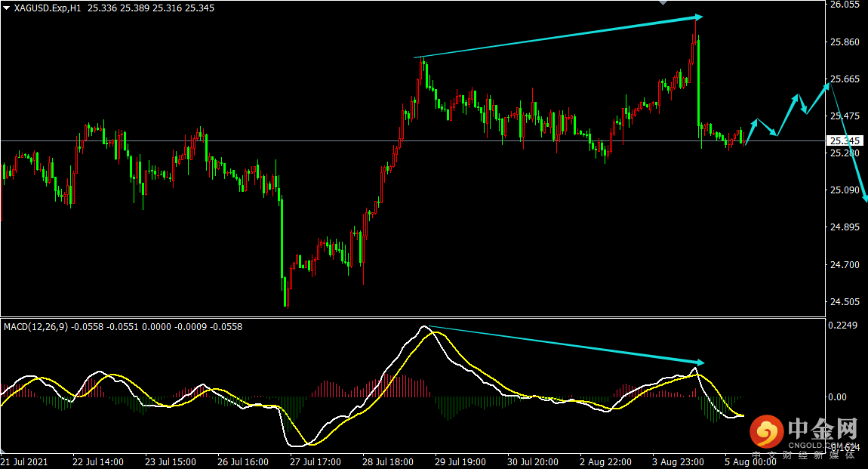
Task: Click the 23 Jul 15:00 time label
Action: pyautogui.click(x=171, y=461)
